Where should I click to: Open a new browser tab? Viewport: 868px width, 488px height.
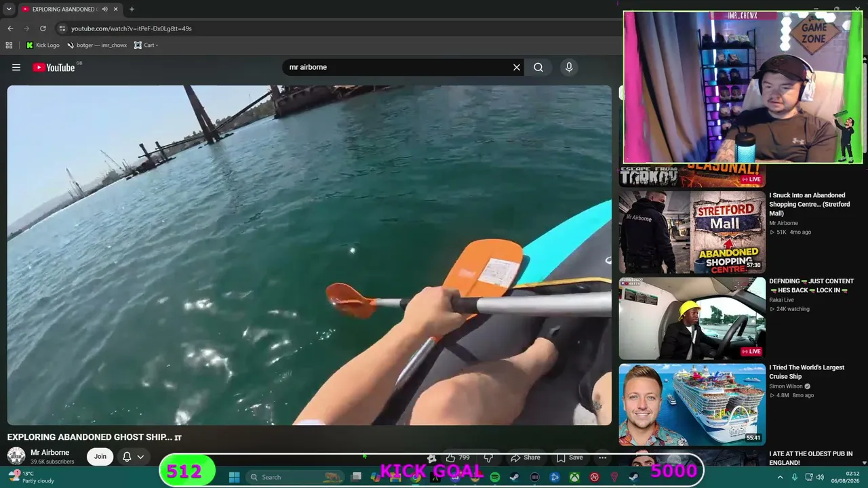[132, 9]
